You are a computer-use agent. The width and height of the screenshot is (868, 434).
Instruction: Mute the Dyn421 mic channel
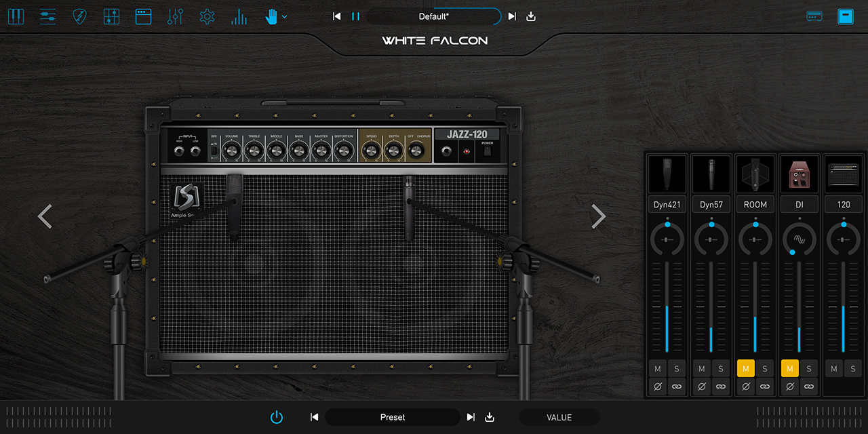click(x=658, y=368)
